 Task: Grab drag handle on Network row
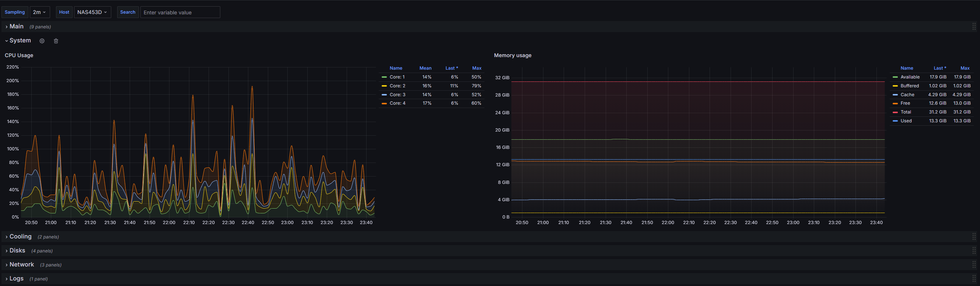(974, 265)
